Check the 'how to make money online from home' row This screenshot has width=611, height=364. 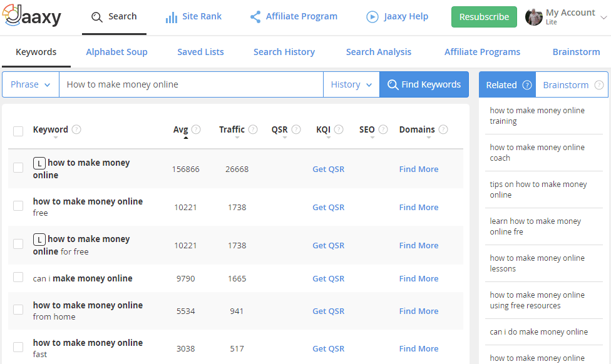pyautogui.click(x=18, y=310)
